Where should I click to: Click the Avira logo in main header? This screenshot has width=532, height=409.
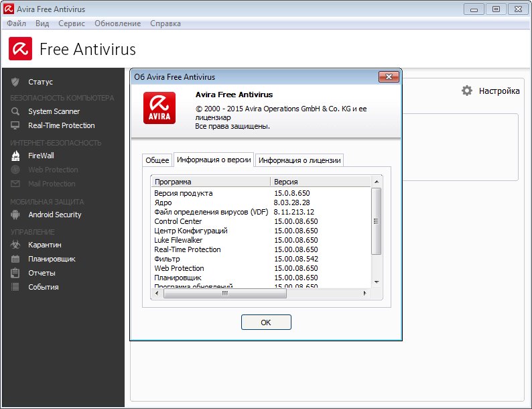[x=20, y=48]
